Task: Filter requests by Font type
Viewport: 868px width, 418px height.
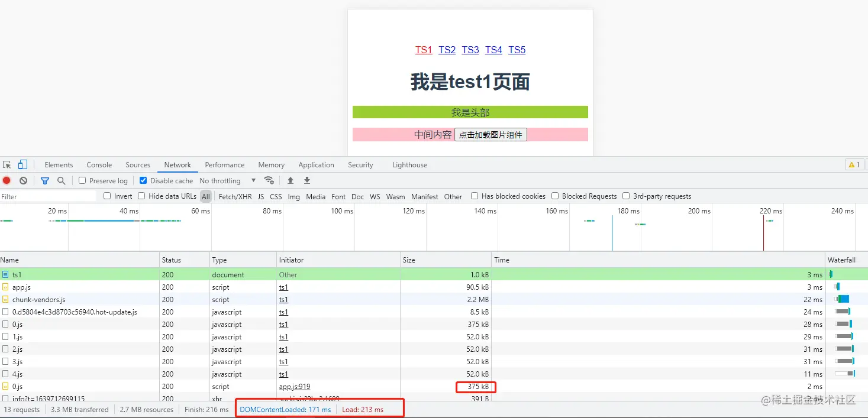Action: (338, 196)
